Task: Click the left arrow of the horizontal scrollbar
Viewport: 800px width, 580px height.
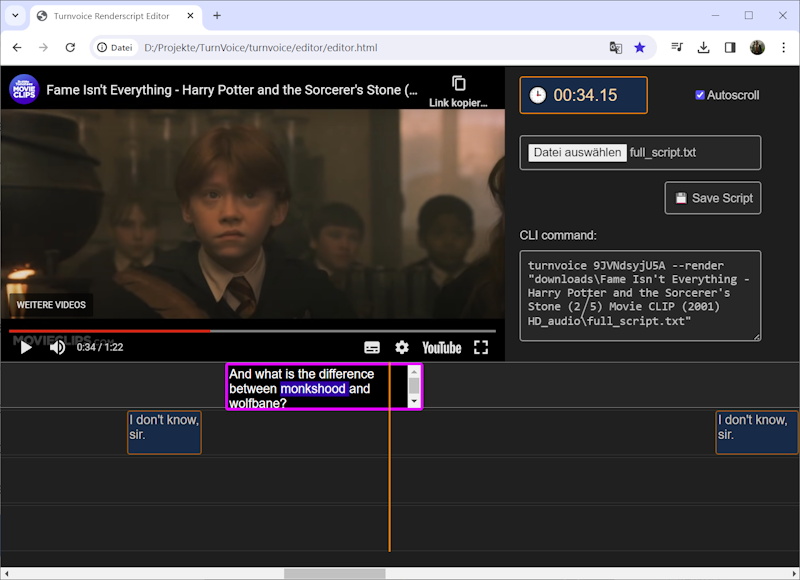Action: coord(6,573)
